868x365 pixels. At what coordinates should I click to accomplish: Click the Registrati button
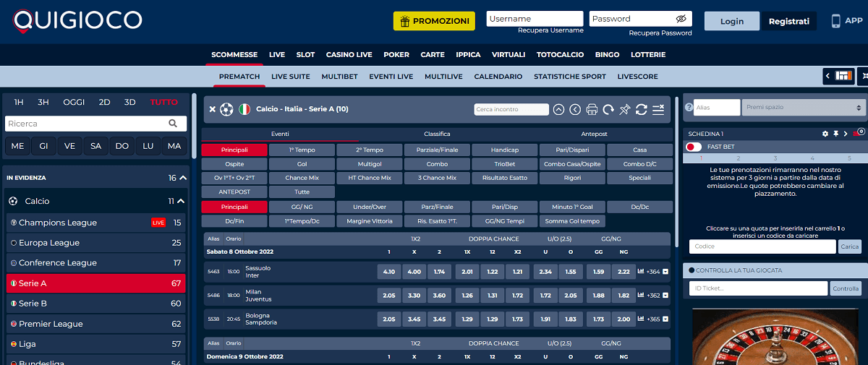(x=789, y=21)
